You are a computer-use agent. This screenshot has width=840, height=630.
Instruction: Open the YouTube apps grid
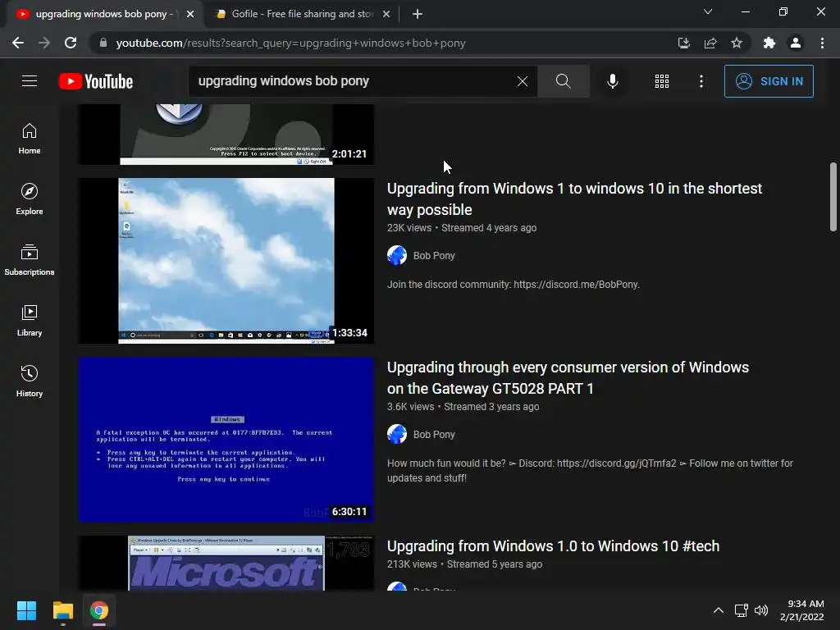tap(662, 81)
